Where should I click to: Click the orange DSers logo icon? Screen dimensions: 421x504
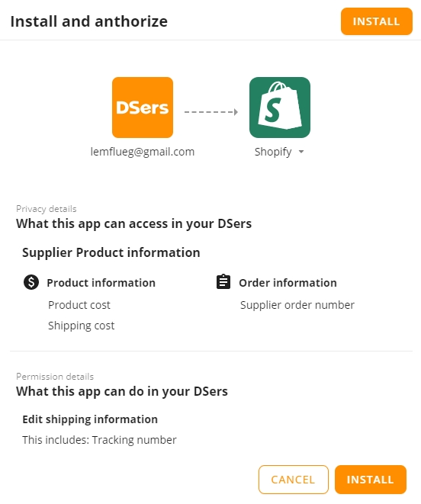click(143, 108)
